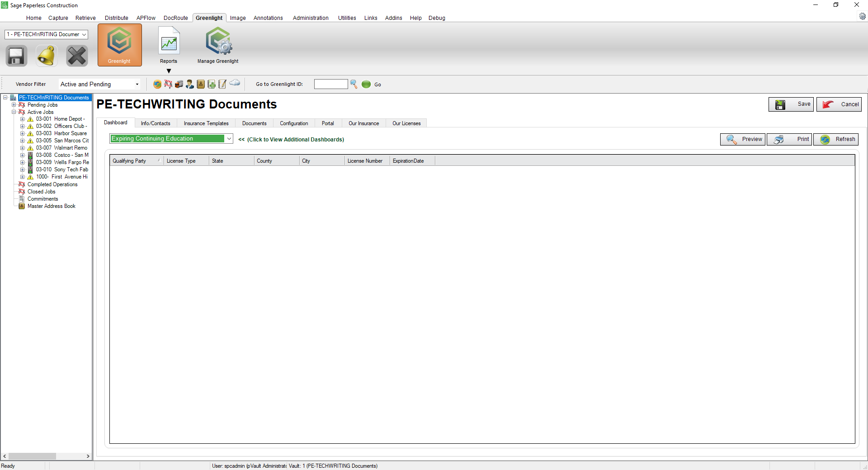Image resolution: width=868 pixels, height=470 pixels.
Task: Click the traffic light icon for 03-010 Sony
Action: tap(30, 169)
